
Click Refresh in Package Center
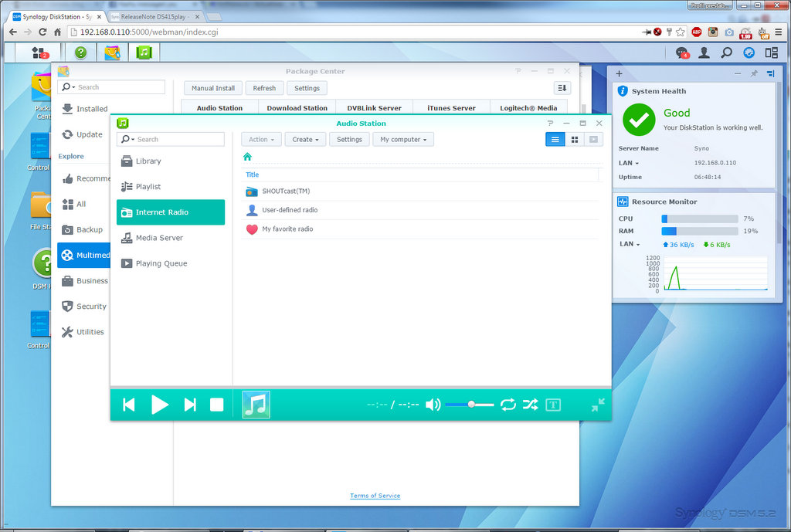pyautogui.click(x=264, y=88)
